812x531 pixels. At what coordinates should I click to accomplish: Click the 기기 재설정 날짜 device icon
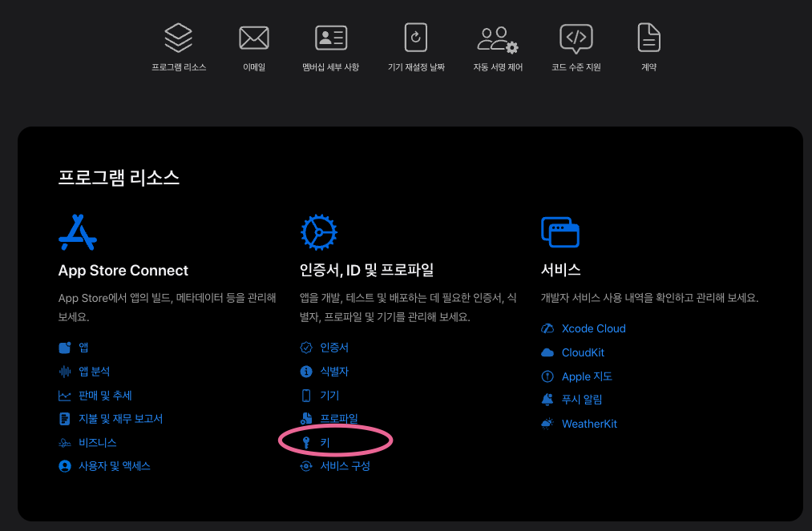416,38
